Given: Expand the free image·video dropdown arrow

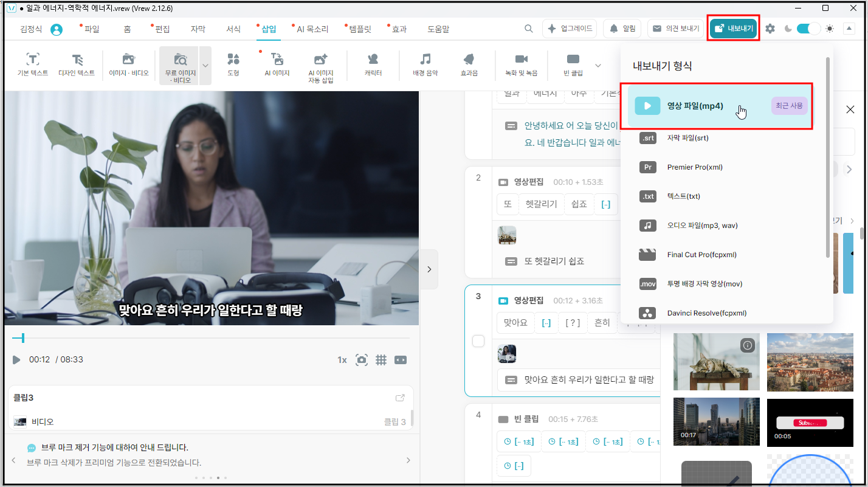Looking at the screenshot, I should click(x=205, y=66).
